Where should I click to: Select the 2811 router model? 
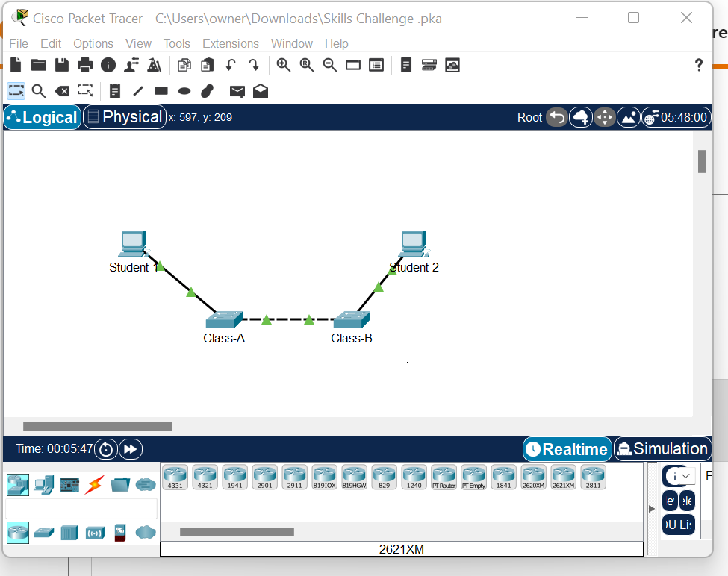point(593,478)
